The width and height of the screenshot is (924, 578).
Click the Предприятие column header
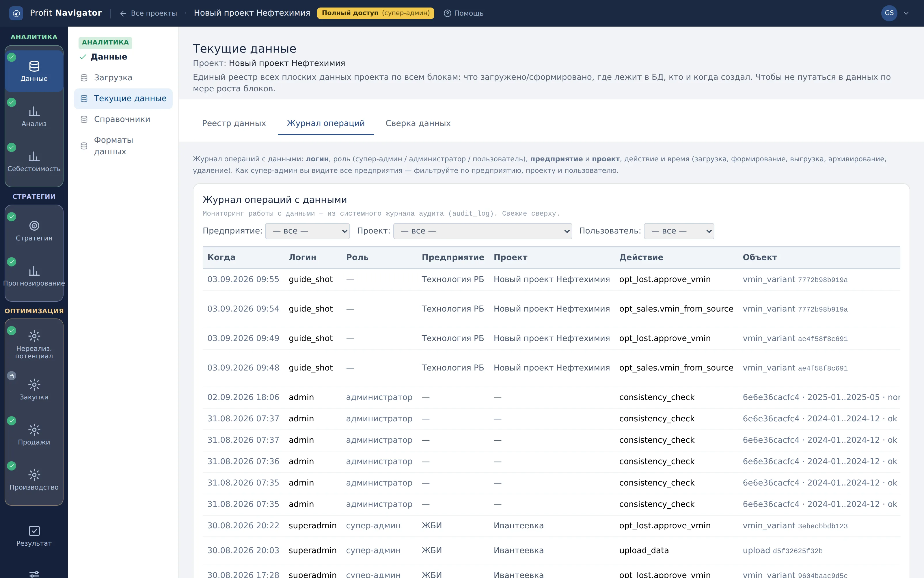point(453,257)
